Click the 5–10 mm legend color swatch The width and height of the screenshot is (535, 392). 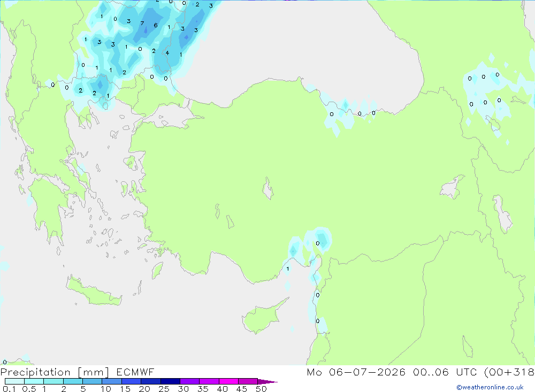pos(92,381)
